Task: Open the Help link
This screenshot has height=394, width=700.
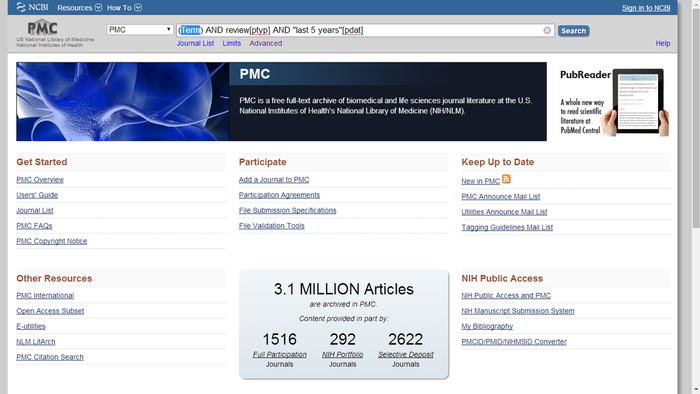Action: 662,43
